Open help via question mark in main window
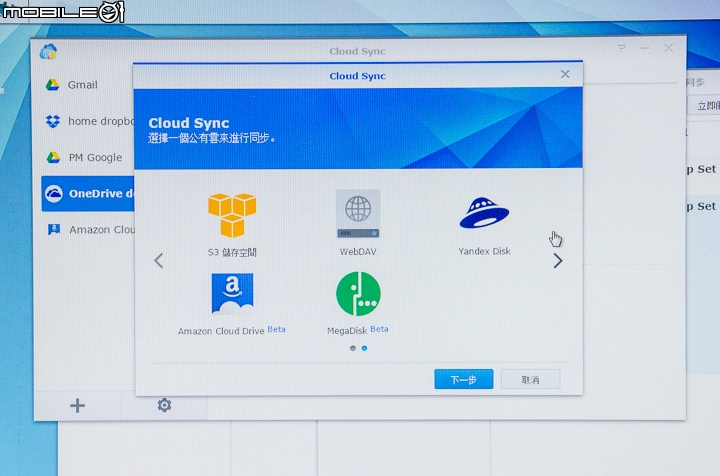Image resolution: width=720 pixels, height=476 pixels. tap(622, 48)
